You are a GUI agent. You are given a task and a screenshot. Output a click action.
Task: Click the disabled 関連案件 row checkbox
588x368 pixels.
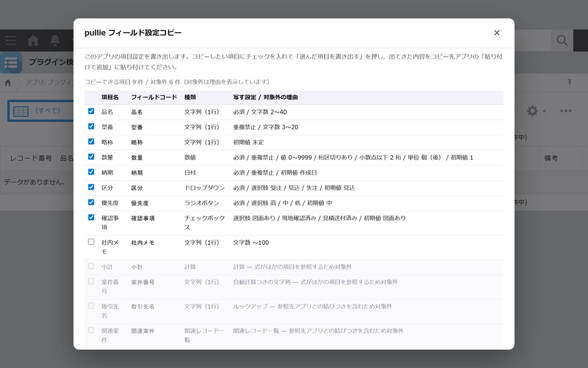[x=91, y=330]
